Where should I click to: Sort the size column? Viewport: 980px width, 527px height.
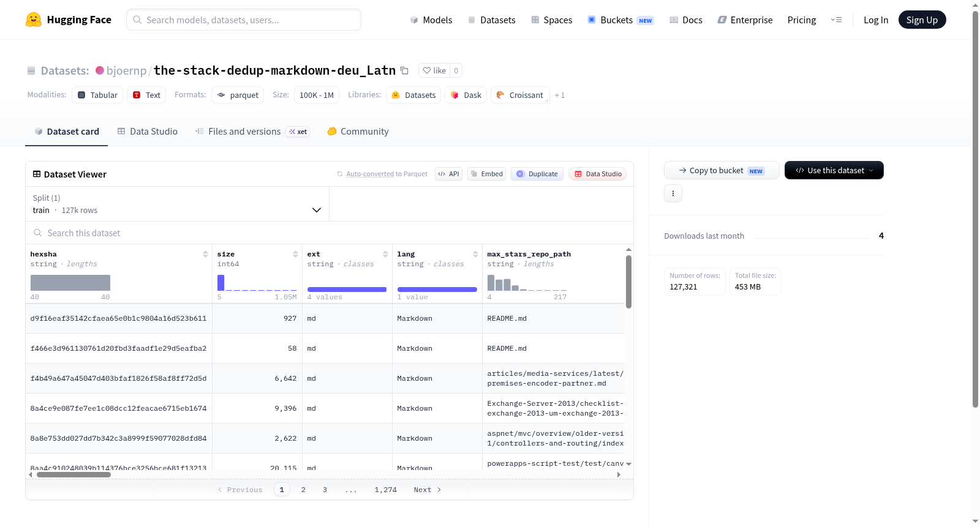click(295, 254)
